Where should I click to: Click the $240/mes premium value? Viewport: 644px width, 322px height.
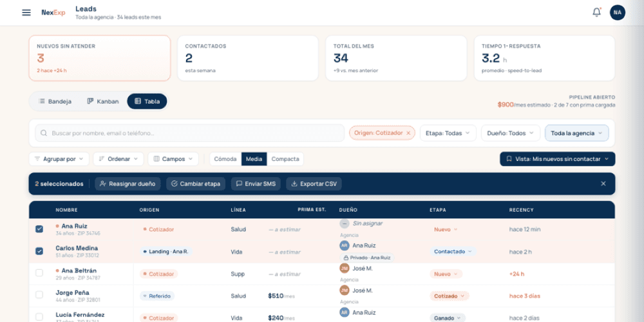tap(281, 318)
